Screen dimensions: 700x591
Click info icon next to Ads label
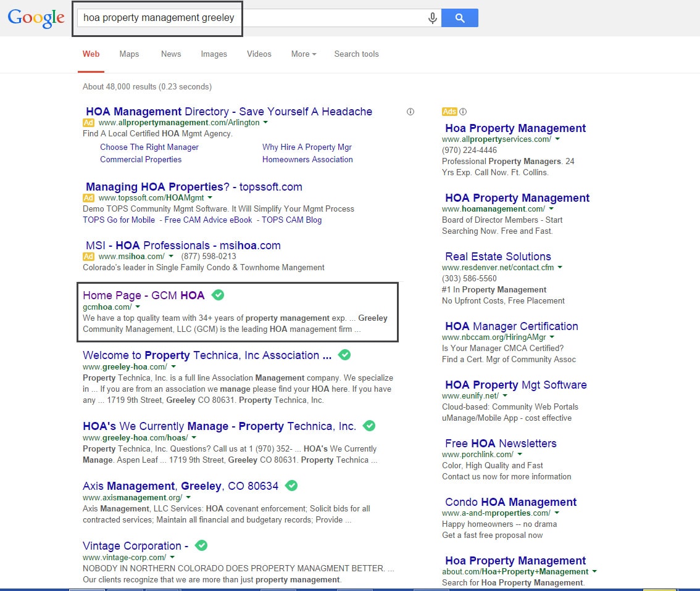(463, 112)
